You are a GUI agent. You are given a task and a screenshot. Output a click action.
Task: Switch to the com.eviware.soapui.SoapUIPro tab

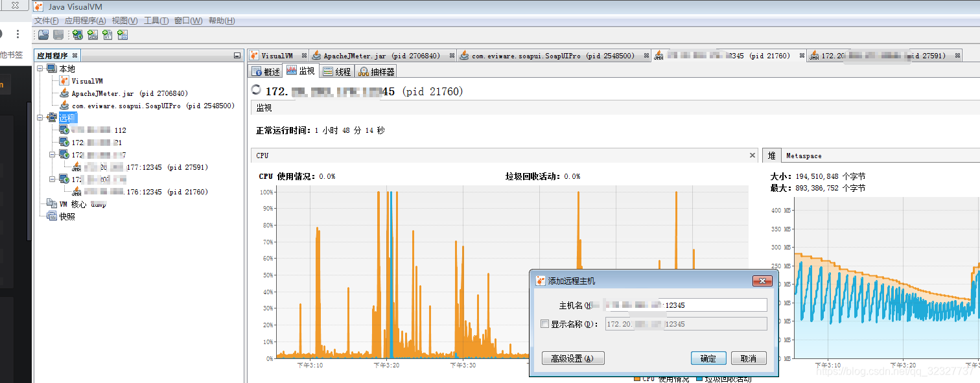click(x=553, y=56)
